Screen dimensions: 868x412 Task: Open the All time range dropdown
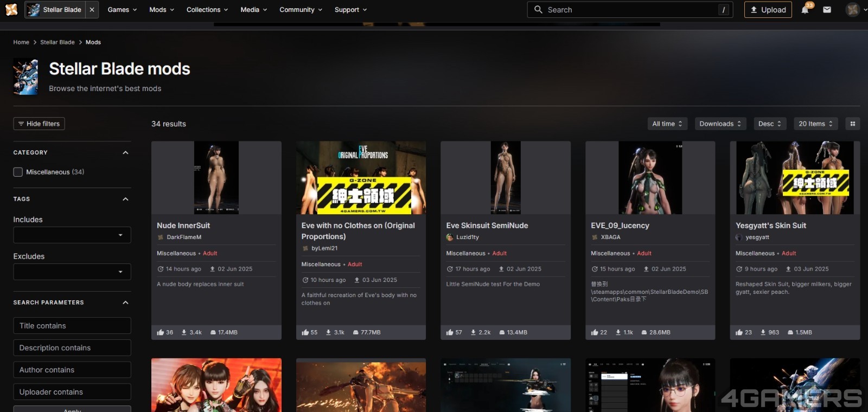pyautogui.click(x=667, y=124)
